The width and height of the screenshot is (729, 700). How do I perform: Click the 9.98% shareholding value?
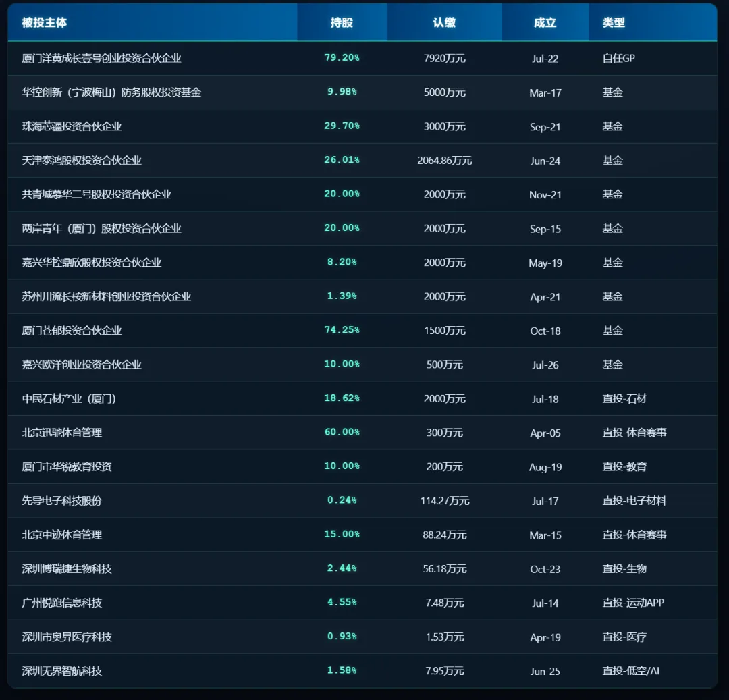pos(342,92)
